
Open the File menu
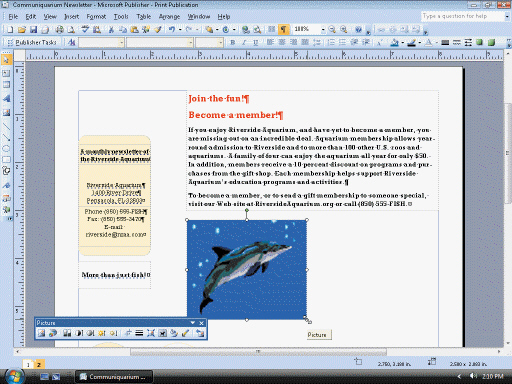click(x=13, y=17)
